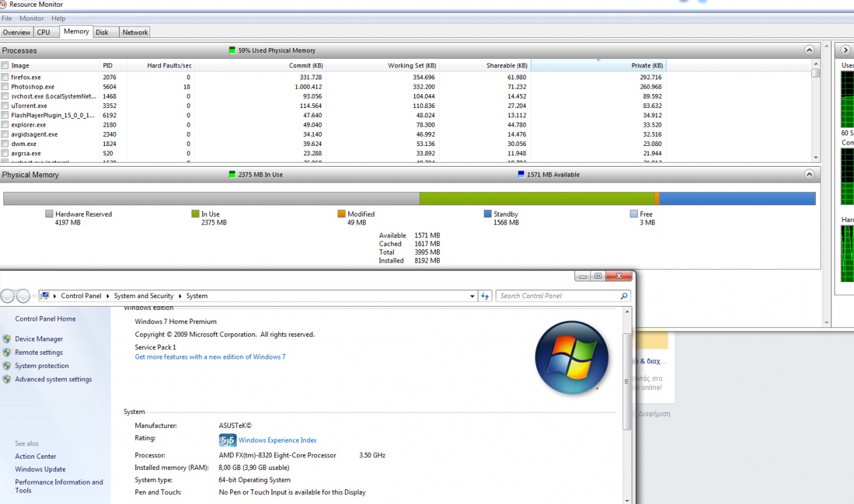Collapse the Processes section

pos(809,50)
